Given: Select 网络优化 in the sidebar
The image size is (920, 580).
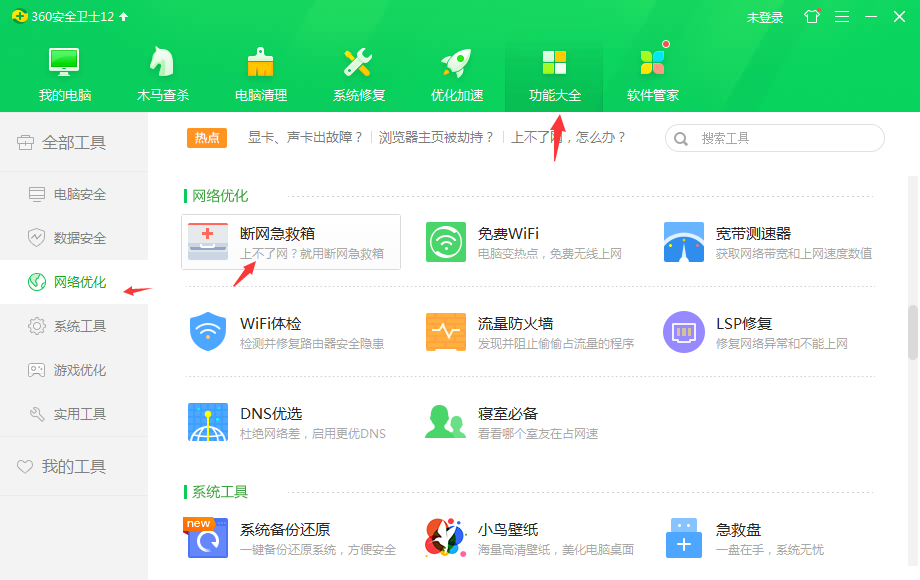Looking at the screenshot, I should tap(75, 282).
